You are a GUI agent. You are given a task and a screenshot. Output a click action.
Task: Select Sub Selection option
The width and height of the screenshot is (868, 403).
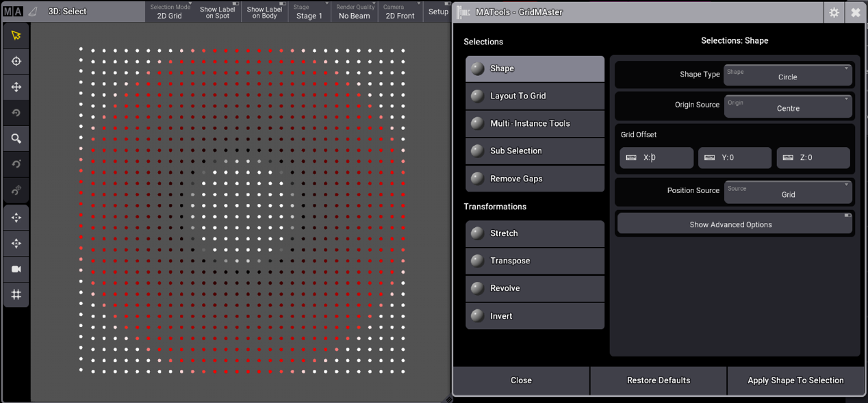click(x=535, y=151)
